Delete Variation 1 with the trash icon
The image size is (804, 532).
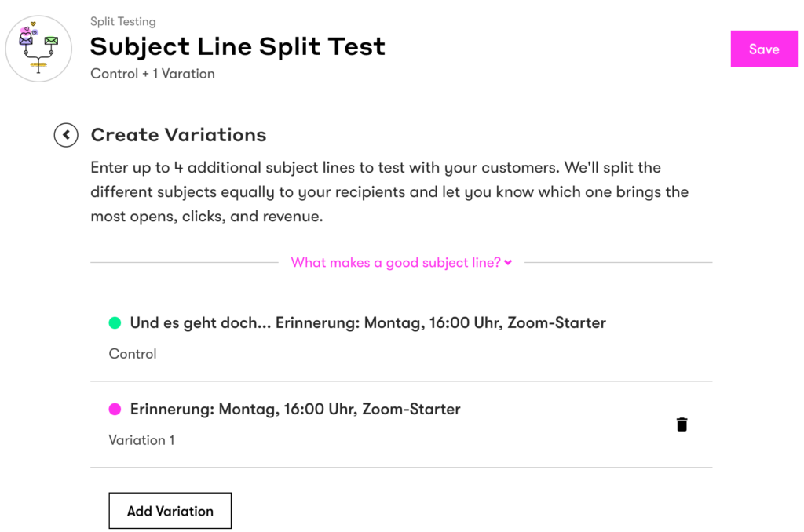tap(682, 425)
